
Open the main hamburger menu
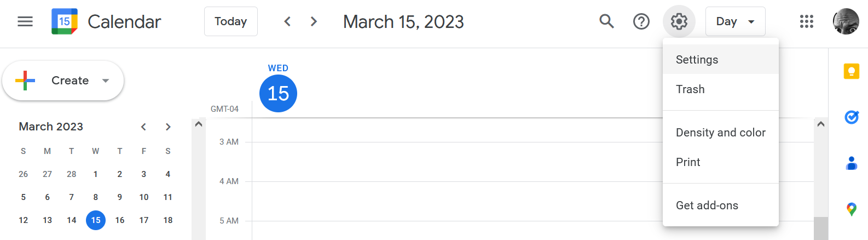(x=25, y=21)
